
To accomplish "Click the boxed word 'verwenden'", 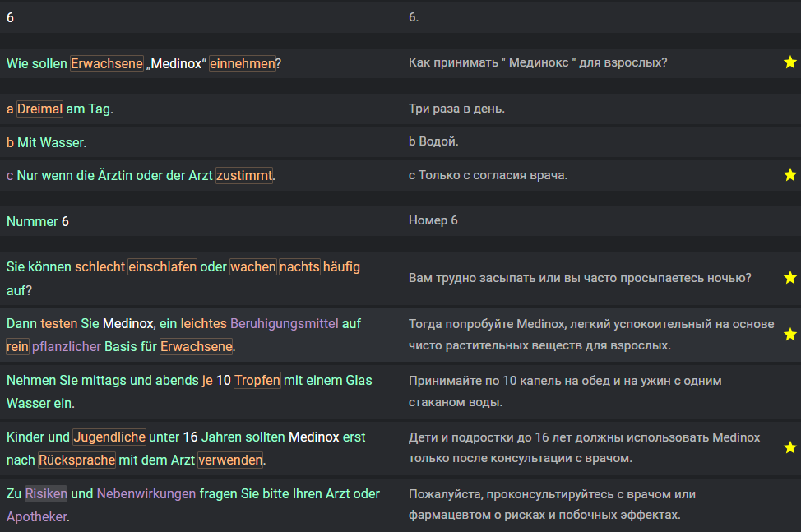I will click(x=230, y=460).
